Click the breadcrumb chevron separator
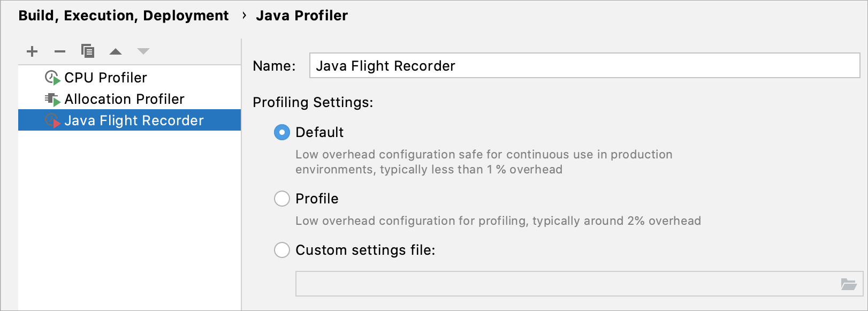Image resolution: width=868 pixels, height=311 pixels. coord(244,16)
